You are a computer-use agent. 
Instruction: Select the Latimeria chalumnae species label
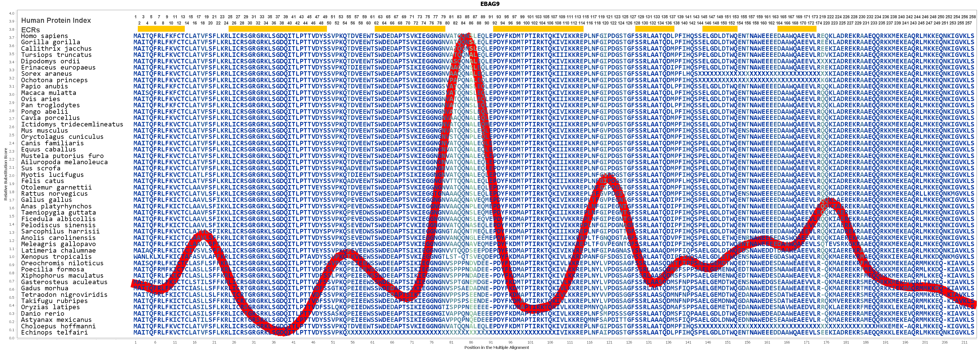[59, 251]
